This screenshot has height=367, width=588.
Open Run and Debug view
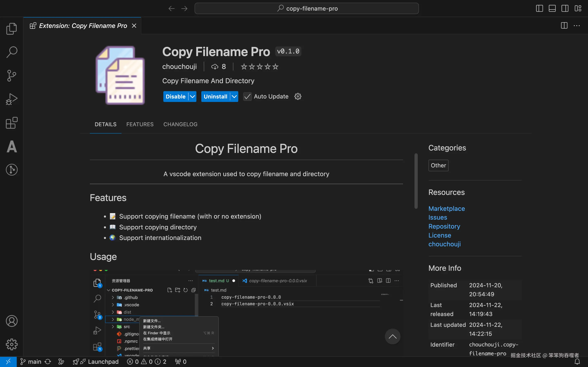click(11, 99)
